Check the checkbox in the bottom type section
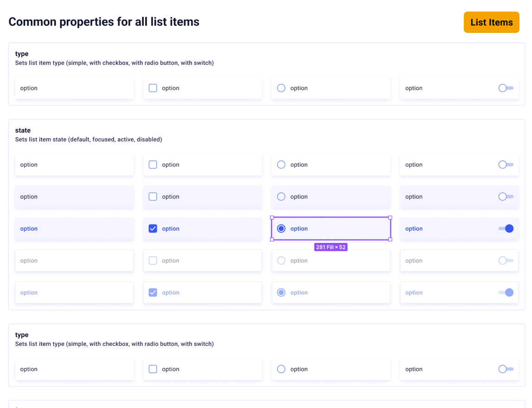 pos(153,369)
